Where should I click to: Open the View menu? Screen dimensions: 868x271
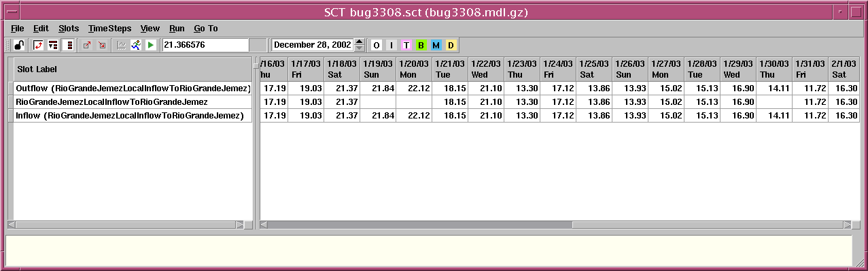coord(150,29)
